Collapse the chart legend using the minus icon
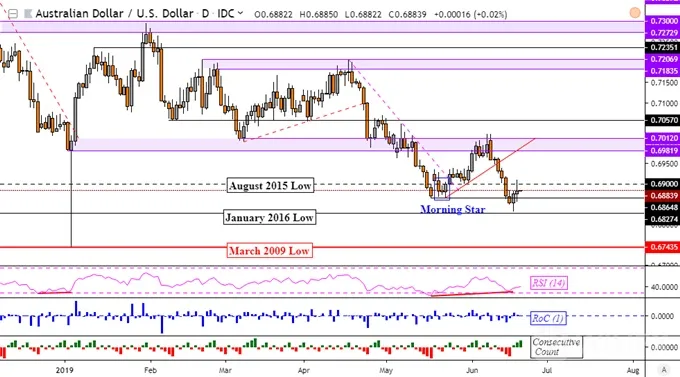The width and height of the screenshot is (680, 377). tap(13, 14)
